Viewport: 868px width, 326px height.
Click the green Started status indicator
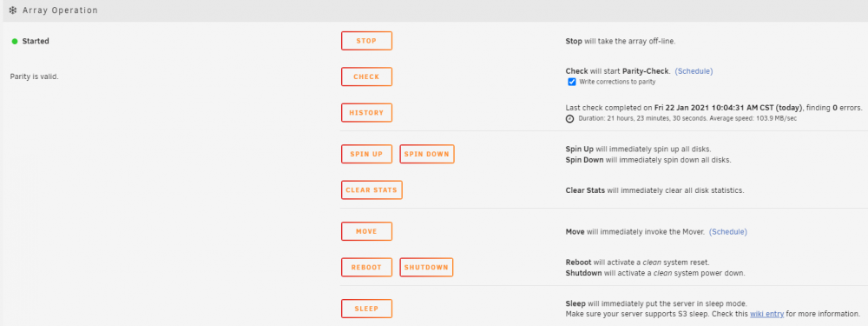click(15, 41)
